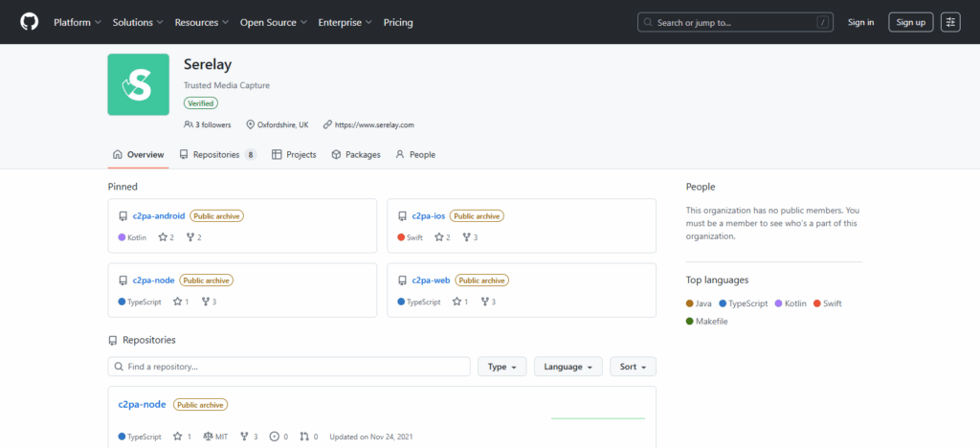Click the fork count icon on c2pa-ios
Viewport: 980px width, 448px height.
pos(466,237)
